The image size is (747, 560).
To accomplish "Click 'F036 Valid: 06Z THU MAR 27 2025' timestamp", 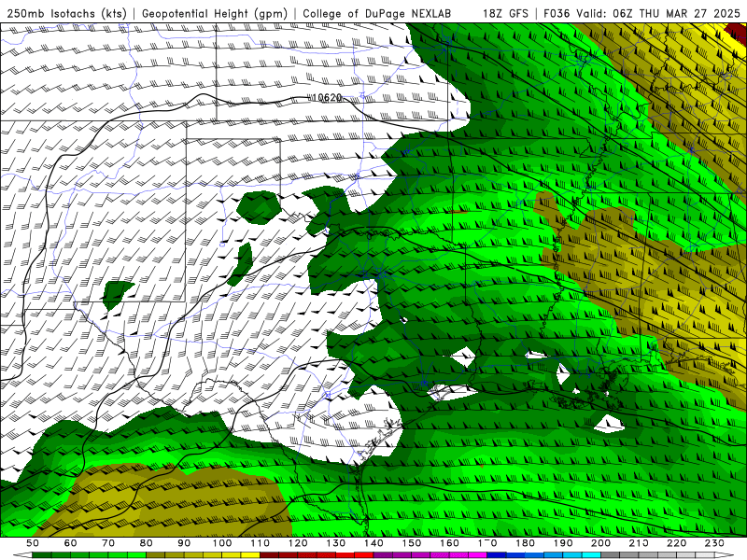I will tap(641, 13).
